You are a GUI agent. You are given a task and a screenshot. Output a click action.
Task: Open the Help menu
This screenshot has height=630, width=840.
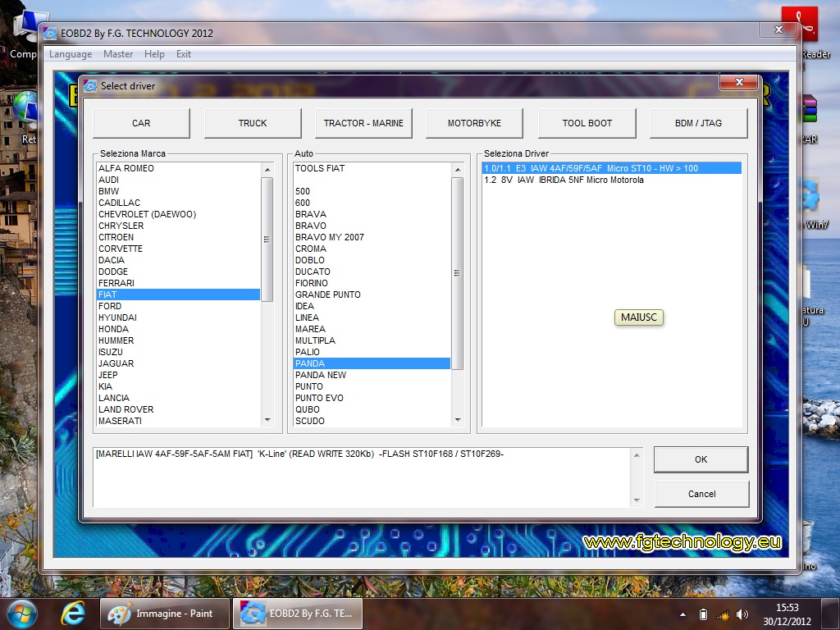coord(154,54)
